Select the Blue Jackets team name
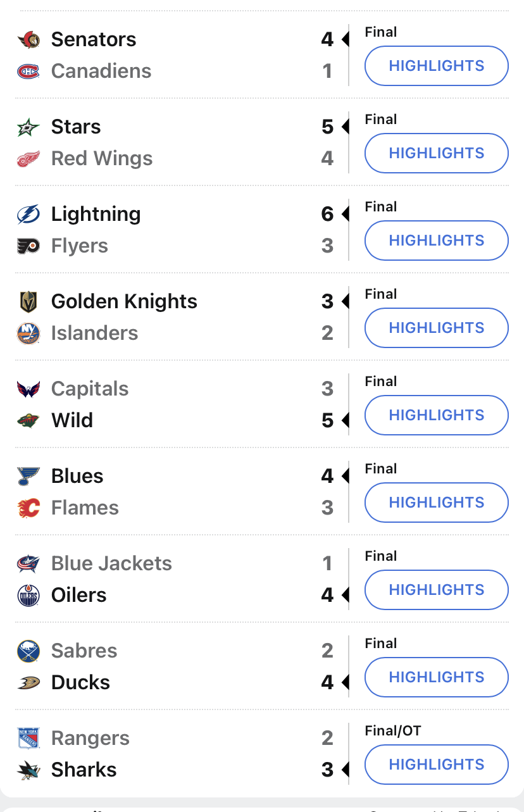The image size is (524, 812). point(111,563)
